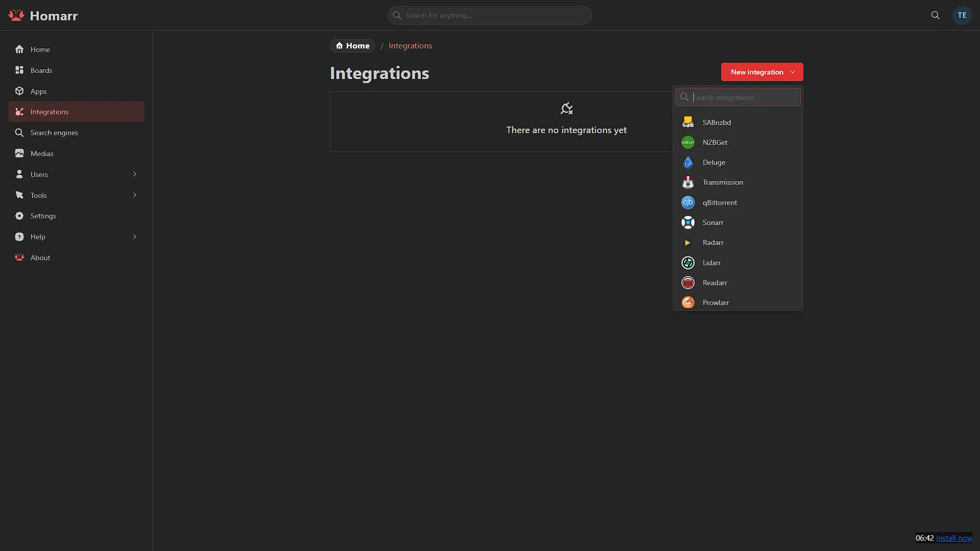The image size is (980, 551).
Task: Click the Medias image icon
Action: (19, 154)
